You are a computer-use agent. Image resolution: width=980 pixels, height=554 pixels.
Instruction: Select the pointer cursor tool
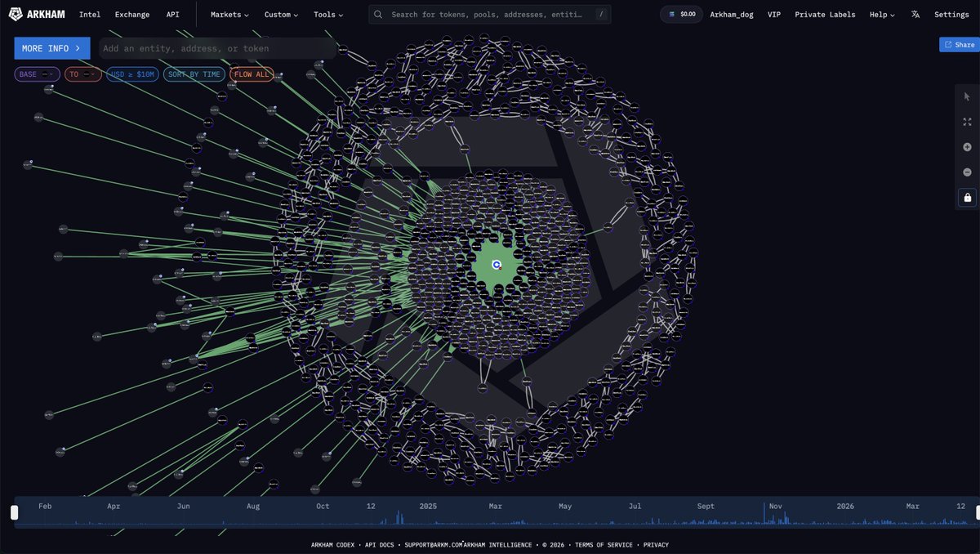pos(968,96)
